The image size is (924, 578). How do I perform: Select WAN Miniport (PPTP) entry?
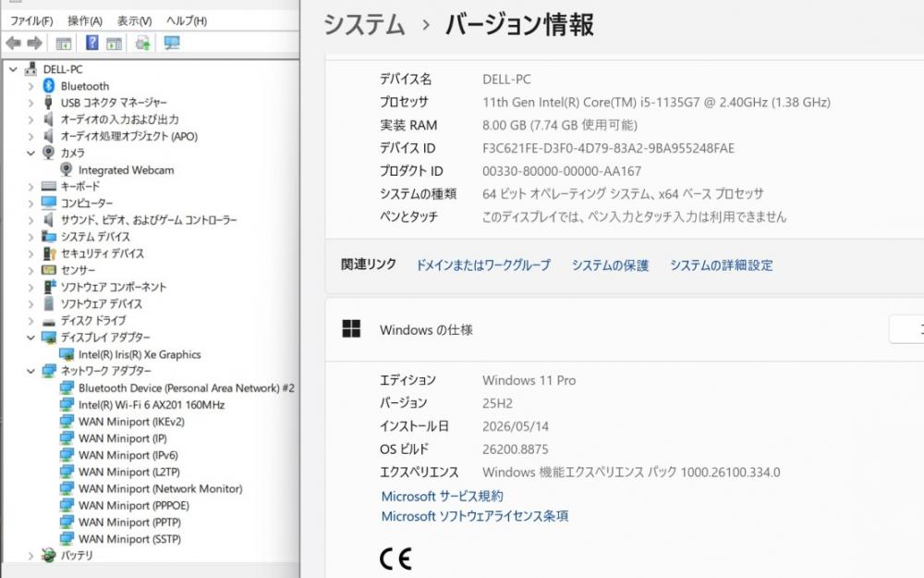[x=129, y=523]
